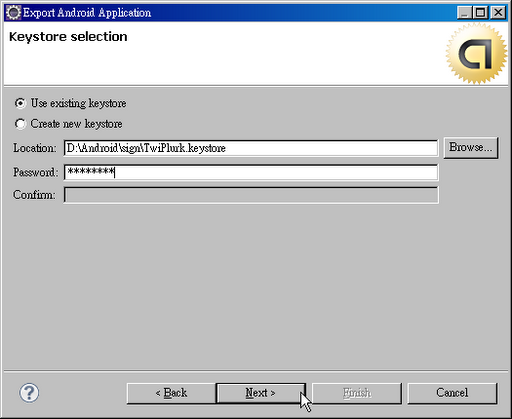Screen dimensions: 512x419
Task: Click the Android certificate seal logo
Action: pyautogui.click(x=476, y=54)
